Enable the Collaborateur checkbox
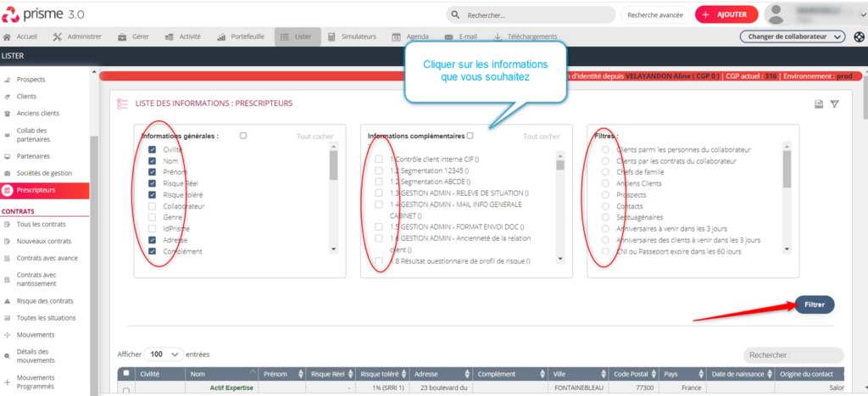This screenshot has width=868, height=396. pos(152,206)
